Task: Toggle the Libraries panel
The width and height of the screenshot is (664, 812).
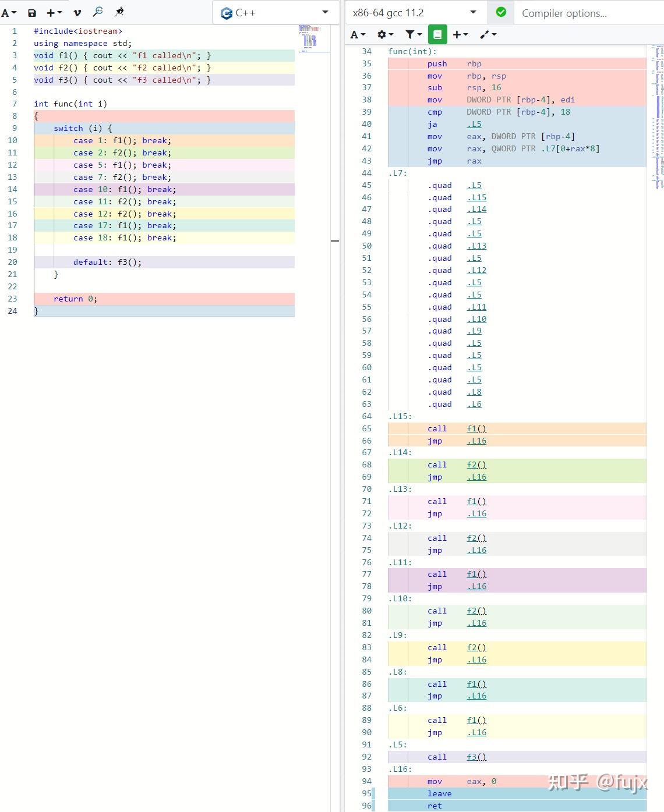Action: click(x=437, y=34)
